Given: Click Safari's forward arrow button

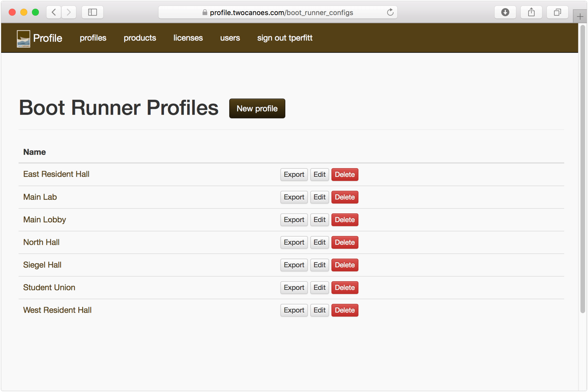Looking at the screenshot, I should (68, 12).
